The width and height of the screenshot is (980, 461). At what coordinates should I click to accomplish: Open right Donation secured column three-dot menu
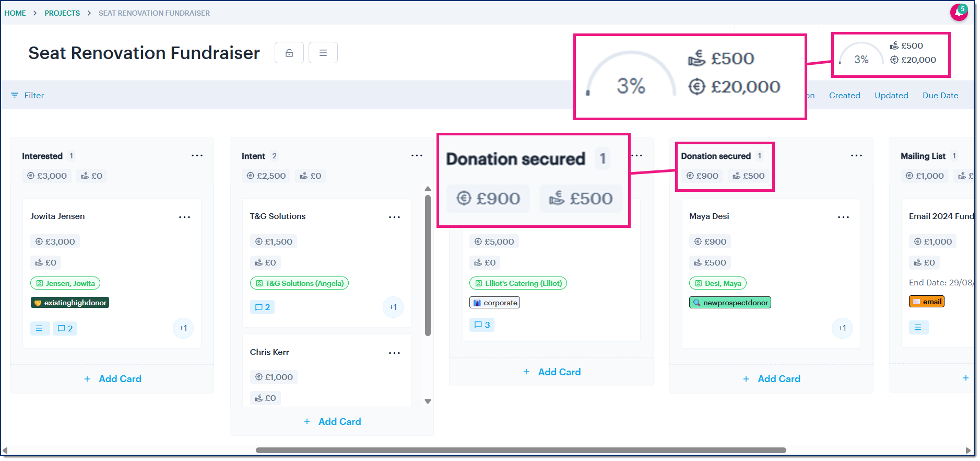click(x=856, y=156)
